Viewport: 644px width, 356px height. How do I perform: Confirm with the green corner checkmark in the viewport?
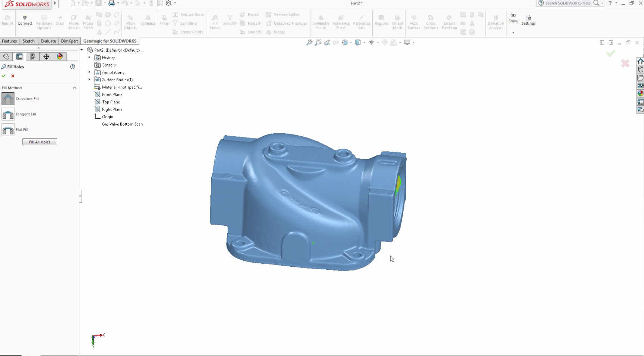611,53
